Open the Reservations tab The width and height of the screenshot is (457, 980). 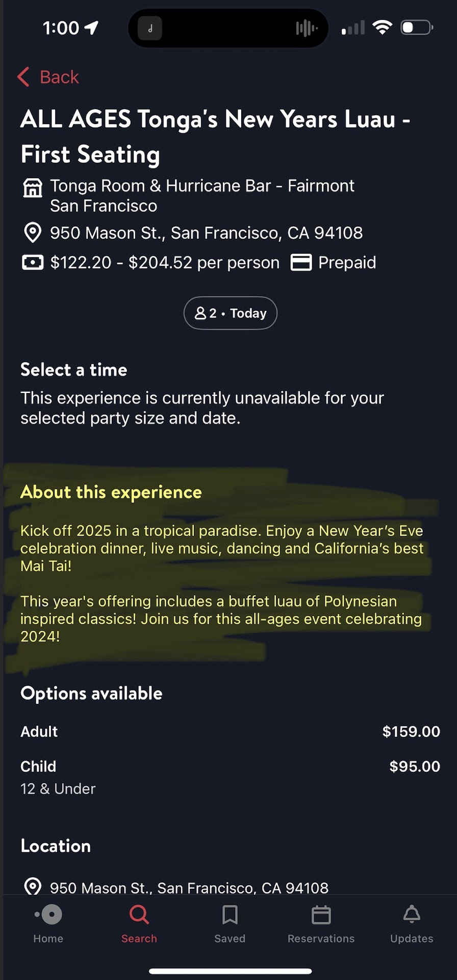tap(321, 923)
